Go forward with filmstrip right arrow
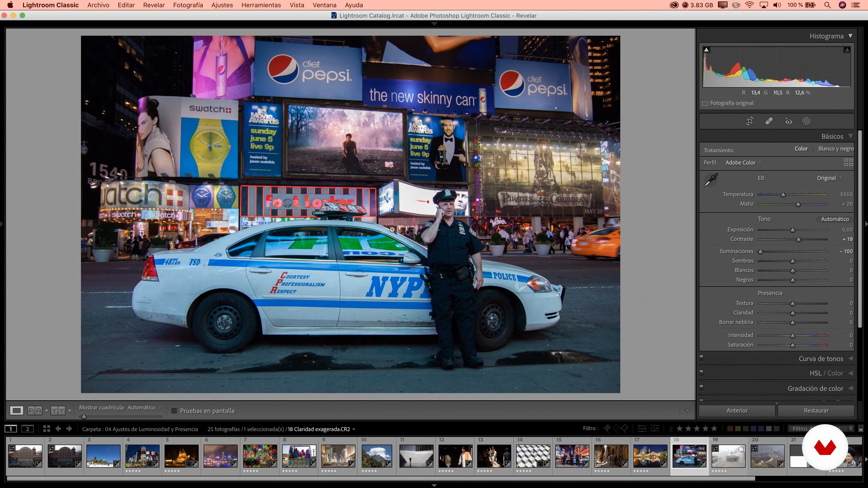The image size is (868, 488). pos(69,429)
